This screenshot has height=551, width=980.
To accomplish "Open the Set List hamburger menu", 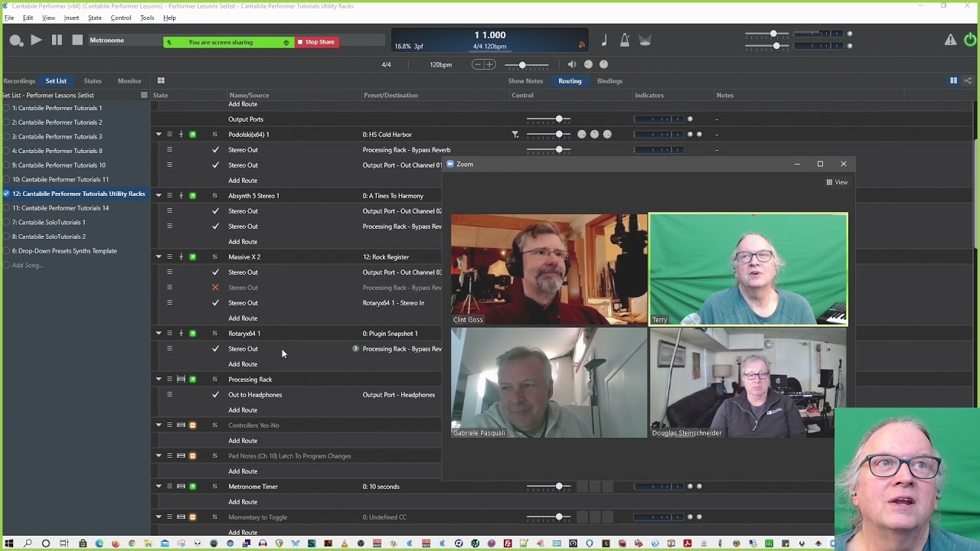I will click(144, 95).
